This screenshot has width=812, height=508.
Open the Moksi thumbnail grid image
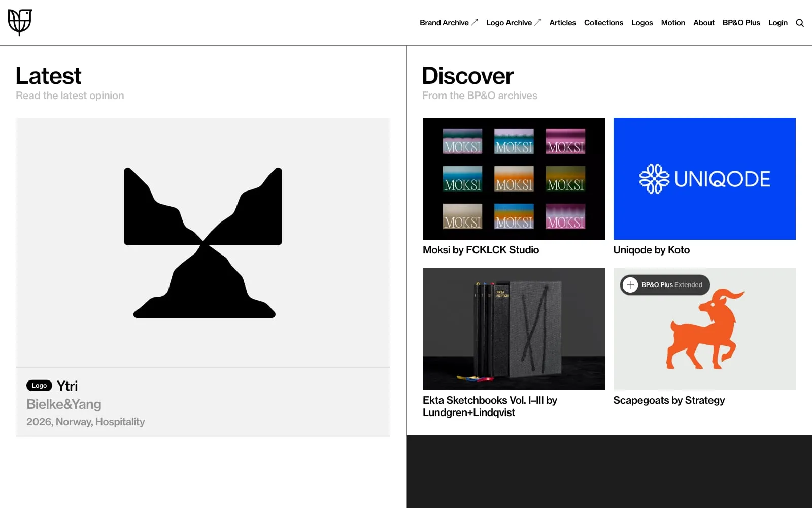point(514,179)
